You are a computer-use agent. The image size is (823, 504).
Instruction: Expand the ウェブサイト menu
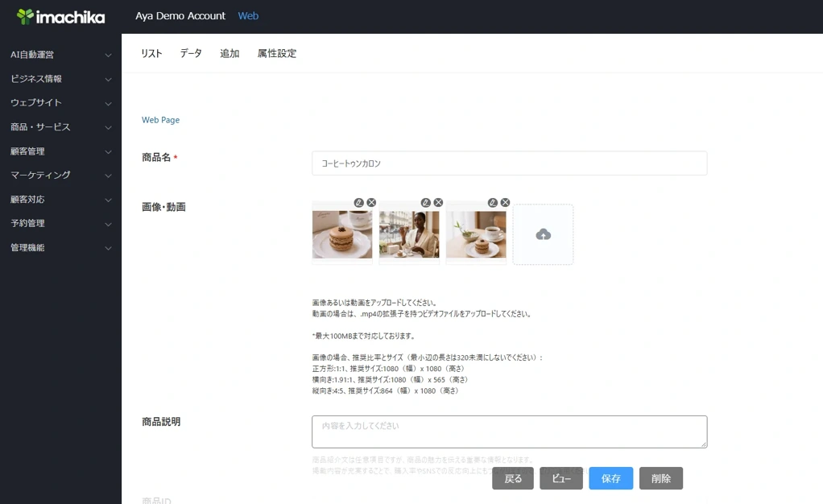pos(61,103)
